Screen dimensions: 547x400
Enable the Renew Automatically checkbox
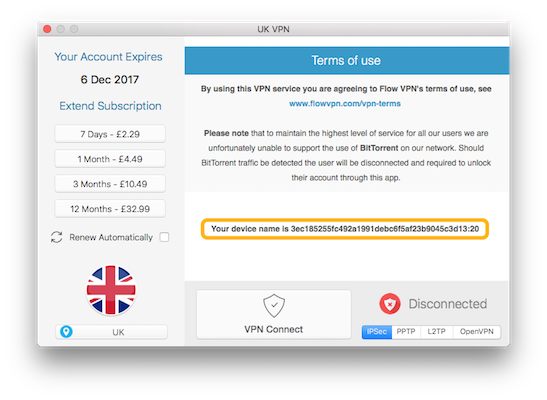(x=164, y=237)
